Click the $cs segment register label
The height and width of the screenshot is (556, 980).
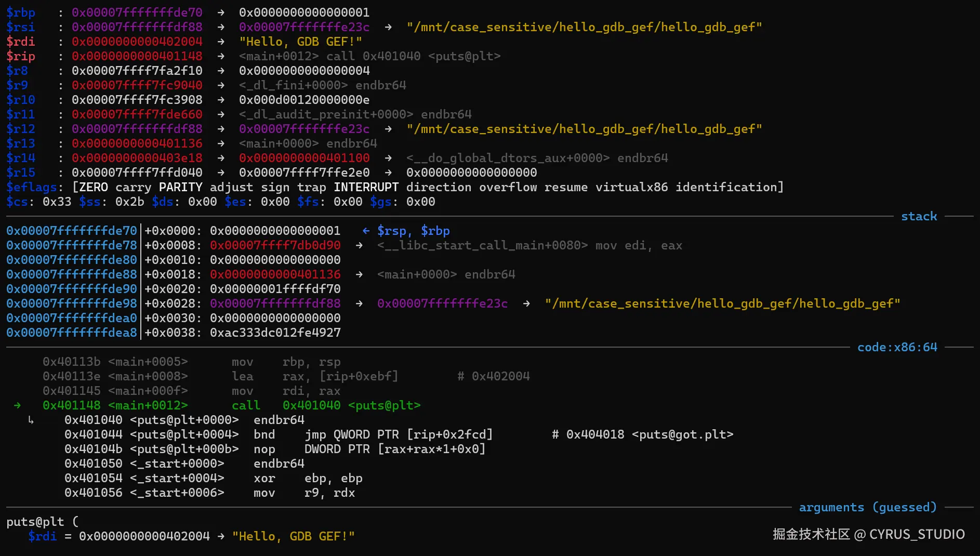(x=18, y=202)
